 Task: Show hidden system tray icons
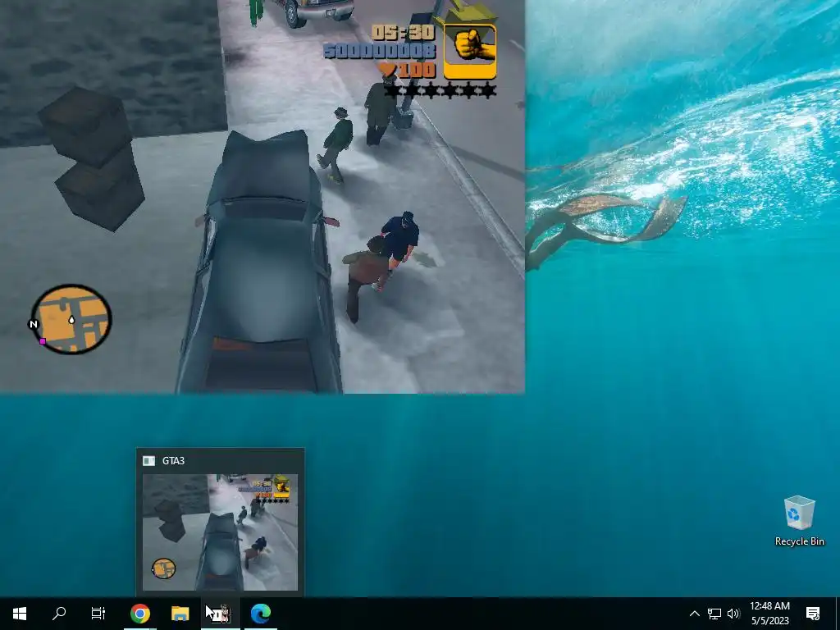click(x=694, y=614)
